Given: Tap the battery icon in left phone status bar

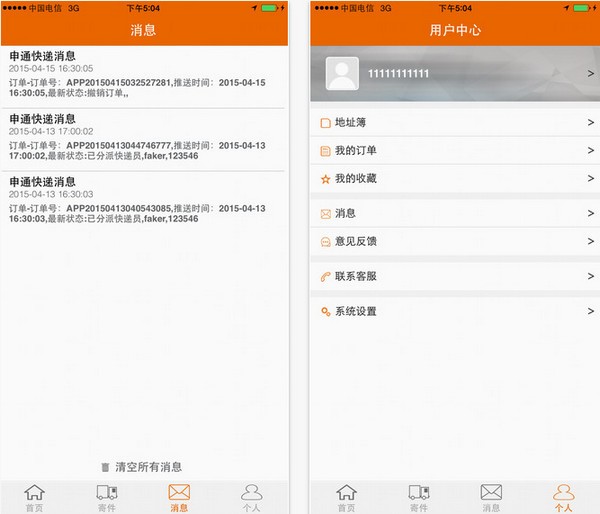Looking at the screenshot, I should pos(269,8).
